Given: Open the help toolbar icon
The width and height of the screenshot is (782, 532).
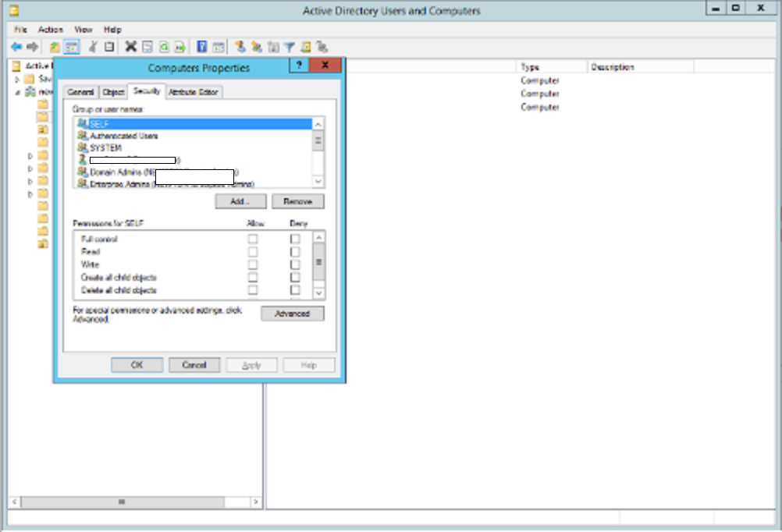Looking at the screenshot, I should click(x=202, y=46).
